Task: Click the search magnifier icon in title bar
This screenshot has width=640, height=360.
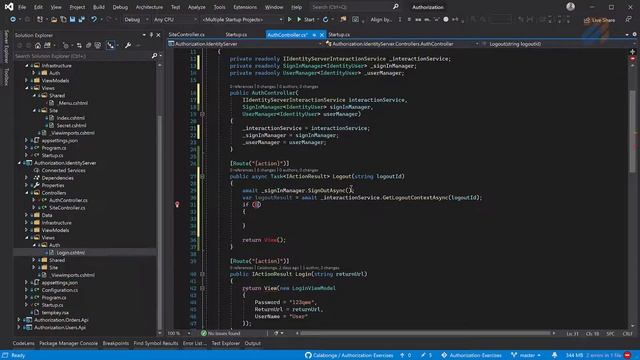Action: point(396,7)
